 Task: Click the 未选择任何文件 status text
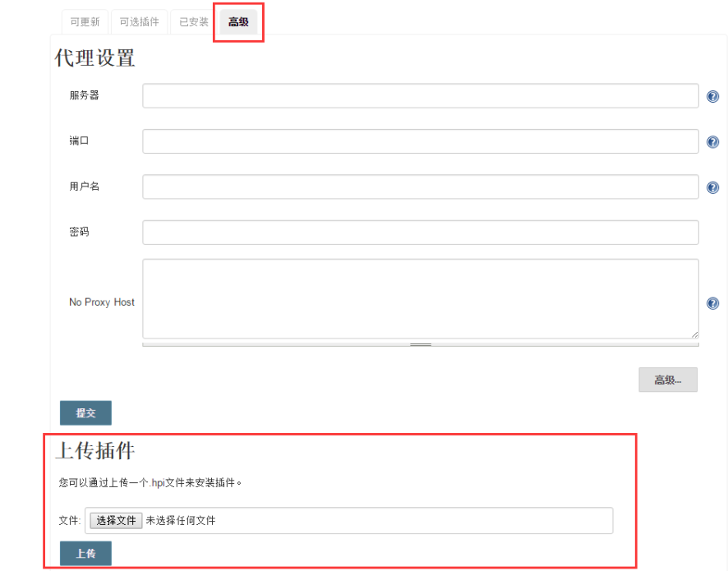(x=181, y=520)
